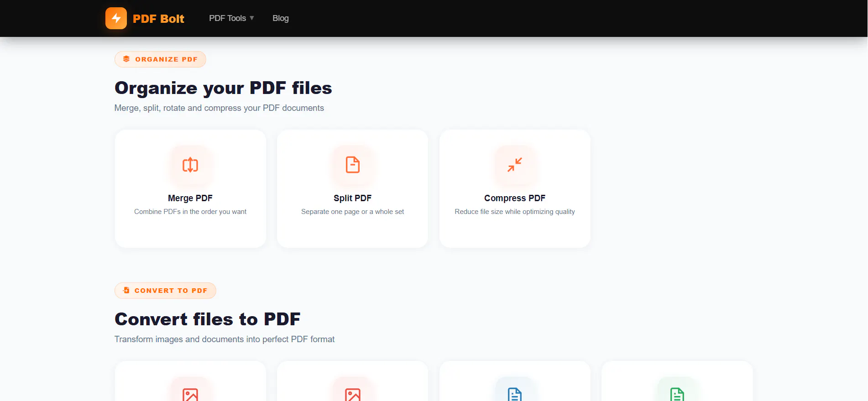Click the file icon in Convert to PDF badge
This screenshot has width=868, height=401.
tap(126, 290)
